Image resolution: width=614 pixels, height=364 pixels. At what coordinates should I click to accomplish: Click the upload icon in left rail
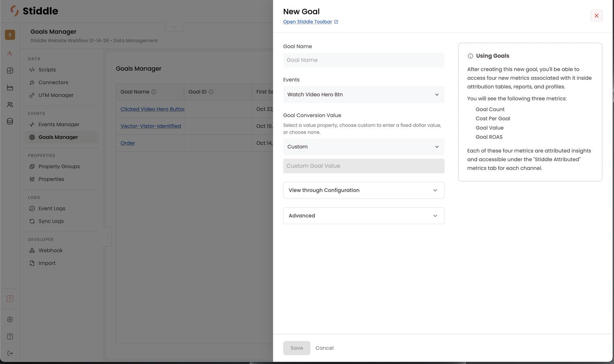10,299
